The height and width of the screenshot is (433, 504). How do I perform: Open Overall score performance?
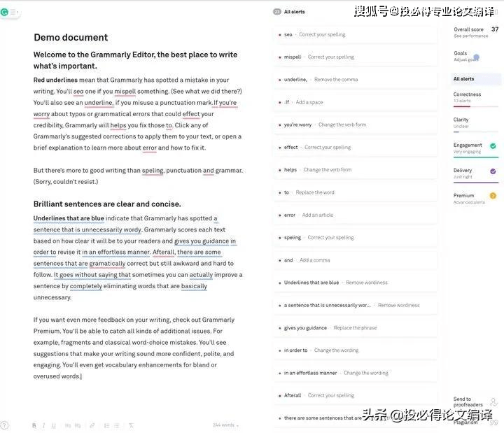476,32
